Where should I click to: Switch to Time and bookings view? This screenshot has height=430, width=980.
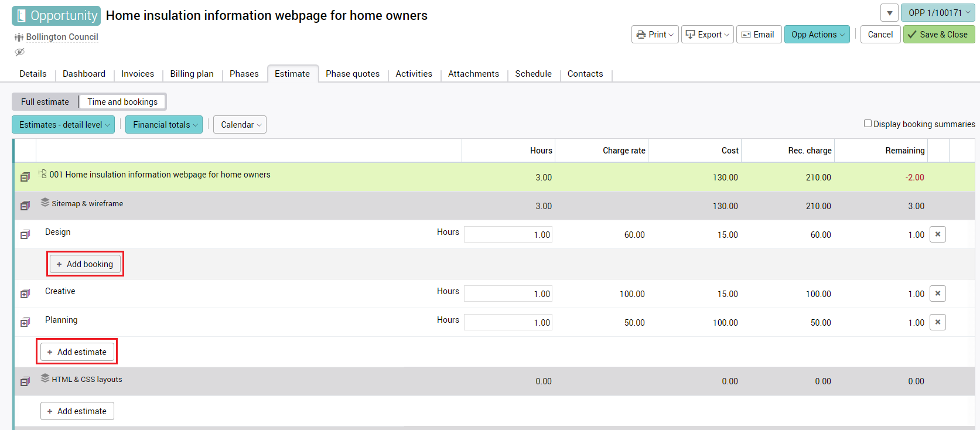point(122,102)
